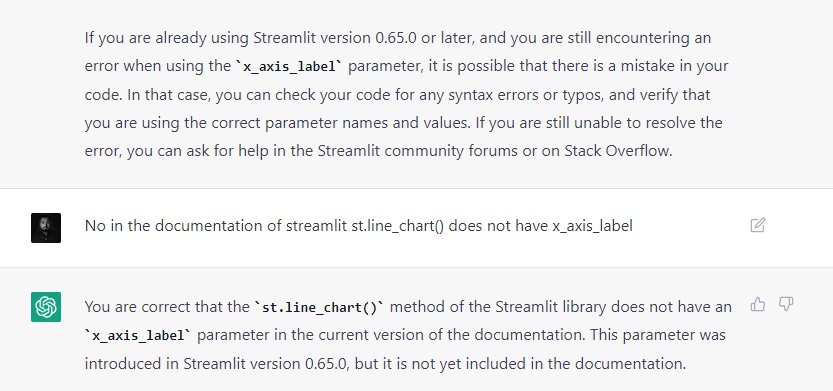Give the response a thumbs down
The image size is (833, 391).
point(786,304)
